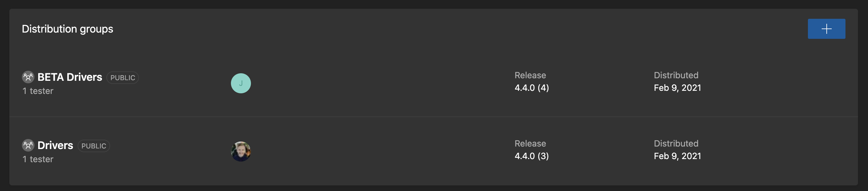Select the BETA Drivers row
Viewport: 868px width, 191px height.
click(x=371, y=83)
